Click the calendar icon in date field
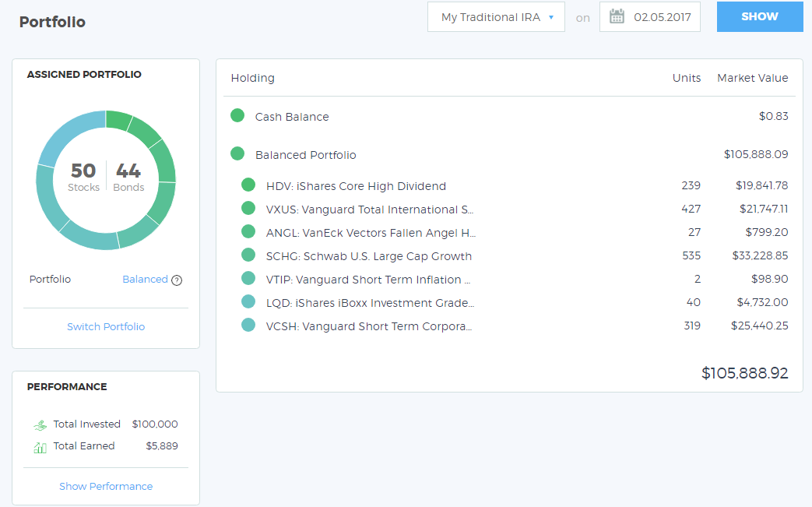 click(x=617, y=16)
